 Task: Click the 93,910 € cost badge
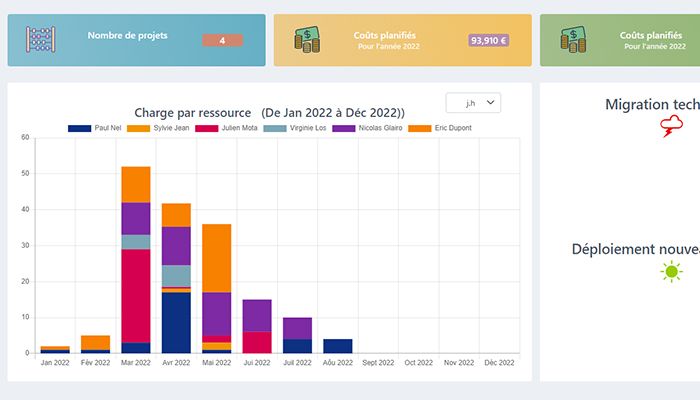pos(488,41)
